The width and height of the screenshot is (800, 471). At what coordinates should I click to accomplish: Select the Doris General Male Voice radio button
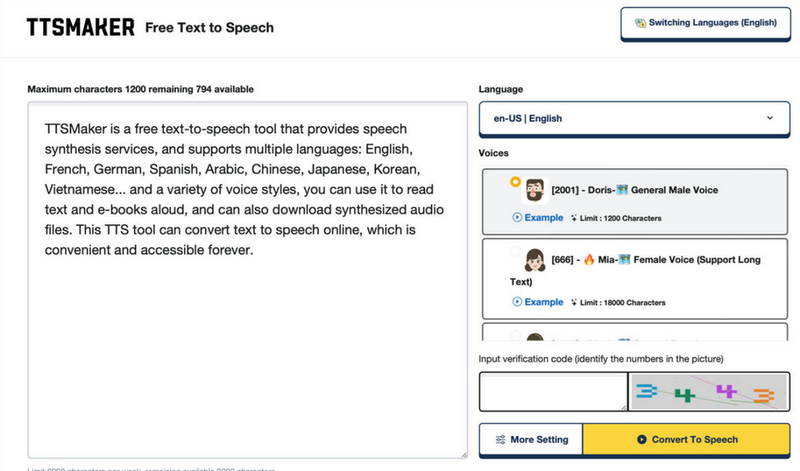point(515,182)
